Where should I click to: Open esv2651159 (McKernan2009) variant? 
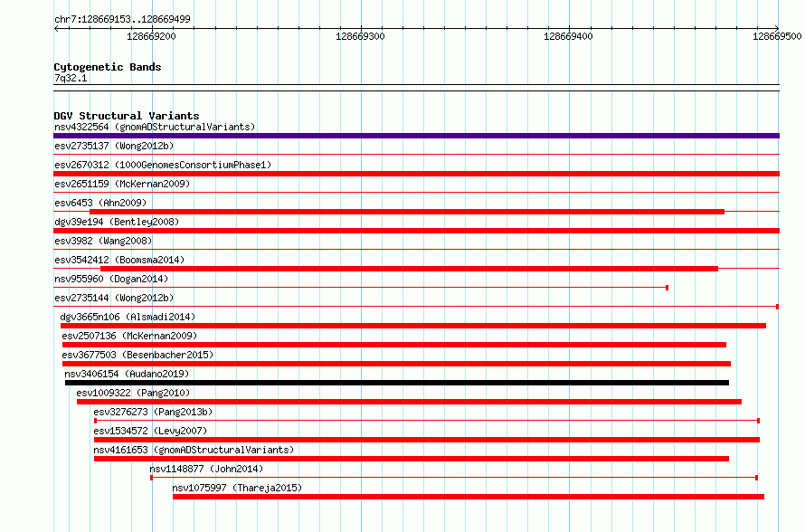[122, 184]
